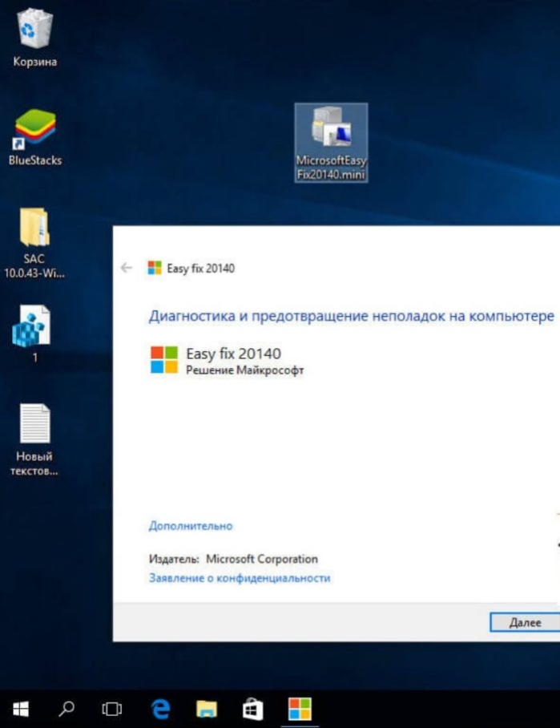This screenshot has width=560, height=728.
Task: Open the Windows Store taskbar icon
Action: 253,709
